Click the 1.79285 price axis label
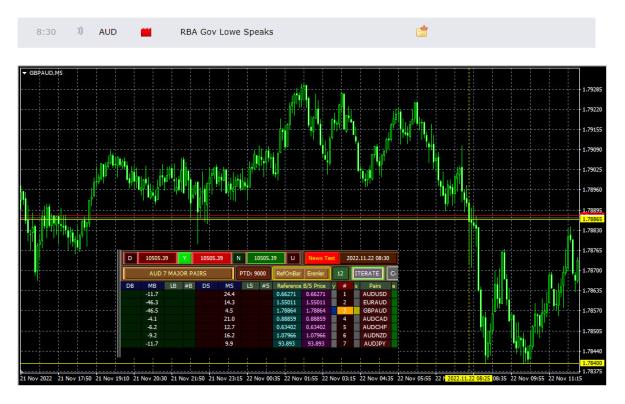Viewport: 625px width, 404px height. (x=592, y=90)
